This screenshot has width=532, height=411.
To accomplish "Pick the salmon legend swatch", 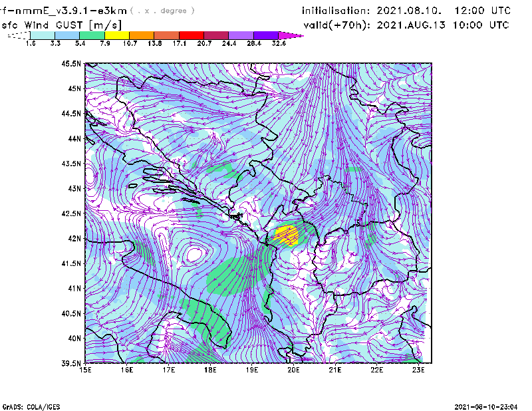I will 167,35.
